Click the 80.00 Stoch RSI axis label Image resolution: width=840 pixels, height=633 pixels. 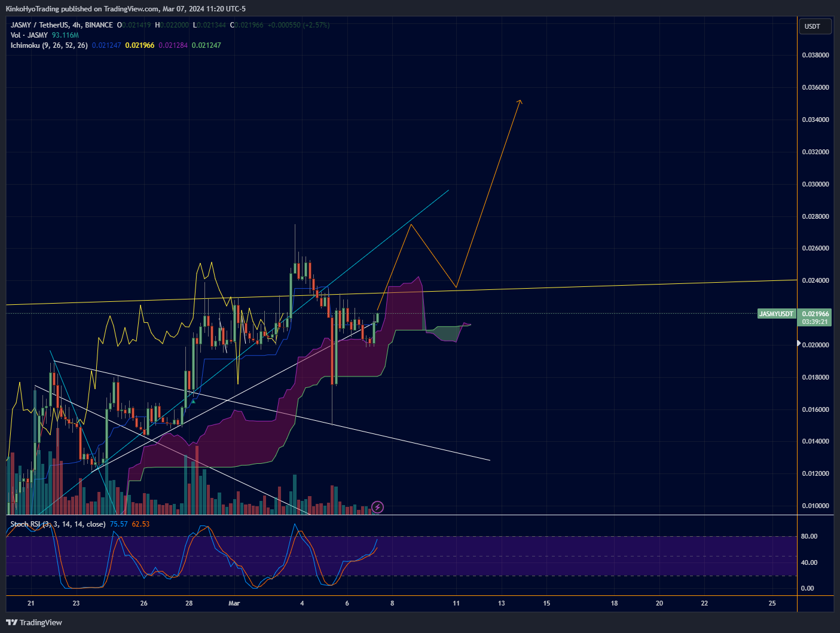coord(809,536)
